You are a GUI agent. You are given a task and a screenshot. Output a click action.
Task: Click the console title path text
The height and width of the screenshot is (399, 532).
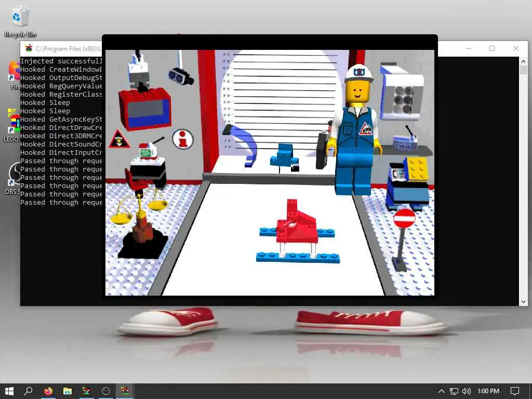tap(68, 48)
